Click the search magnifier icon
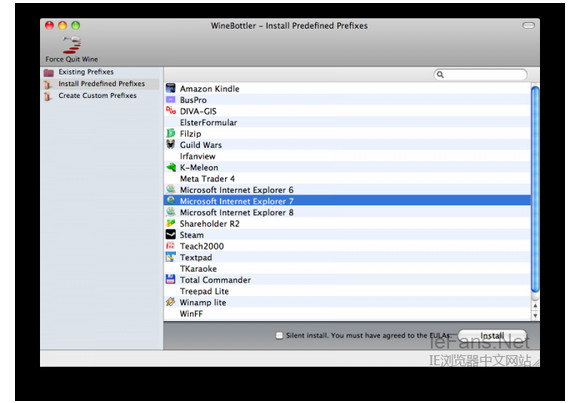Image resolution: width=582 pixels, height=403 pixels. click(x=440, y=75)
